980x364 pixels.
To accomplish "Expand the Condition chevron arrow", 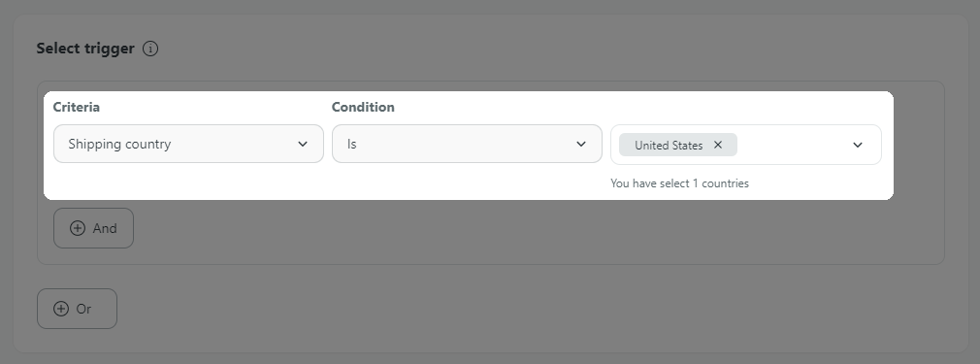I will coord(580,144).
